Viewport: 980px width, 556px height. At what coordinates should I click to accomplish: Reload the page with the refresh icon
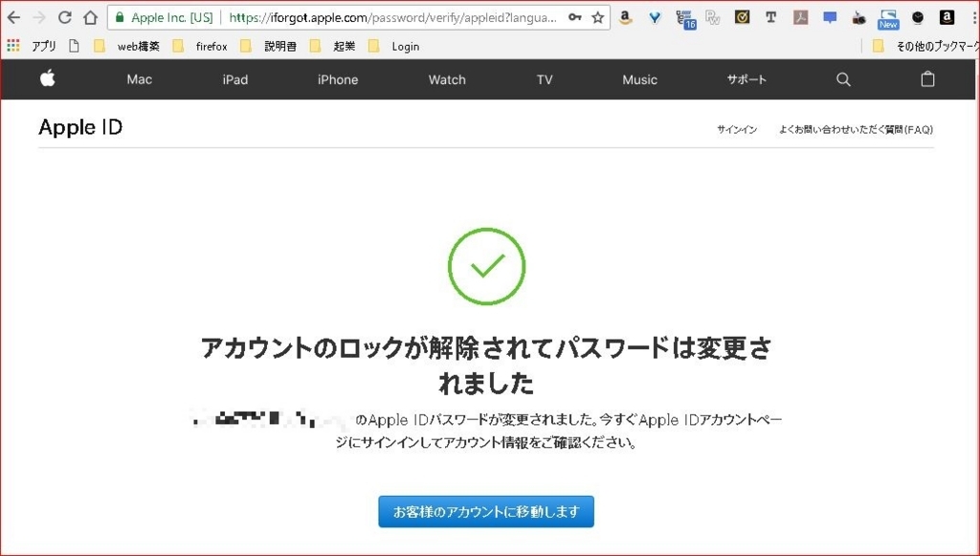coord(64,17)
